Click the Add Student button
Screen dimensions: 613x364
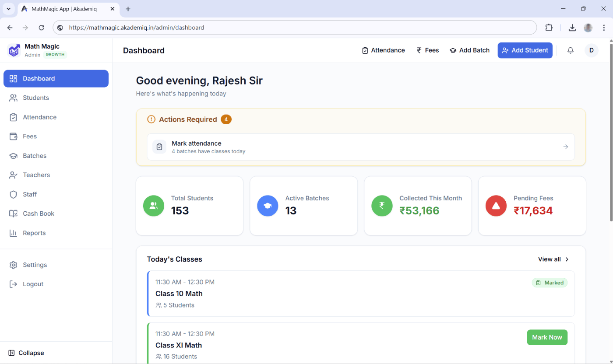[x=525, y=50]
